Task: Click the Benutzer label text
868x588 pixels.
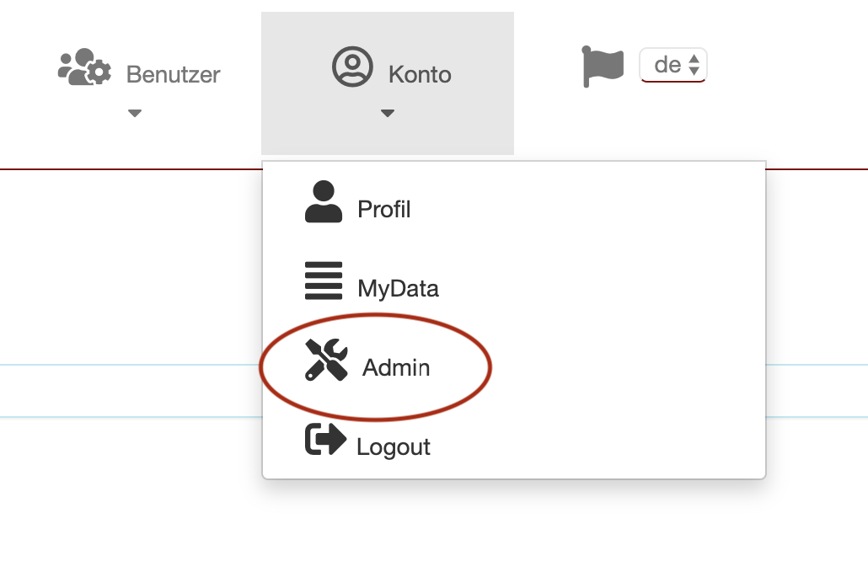Action: click(x=172, y=74)
